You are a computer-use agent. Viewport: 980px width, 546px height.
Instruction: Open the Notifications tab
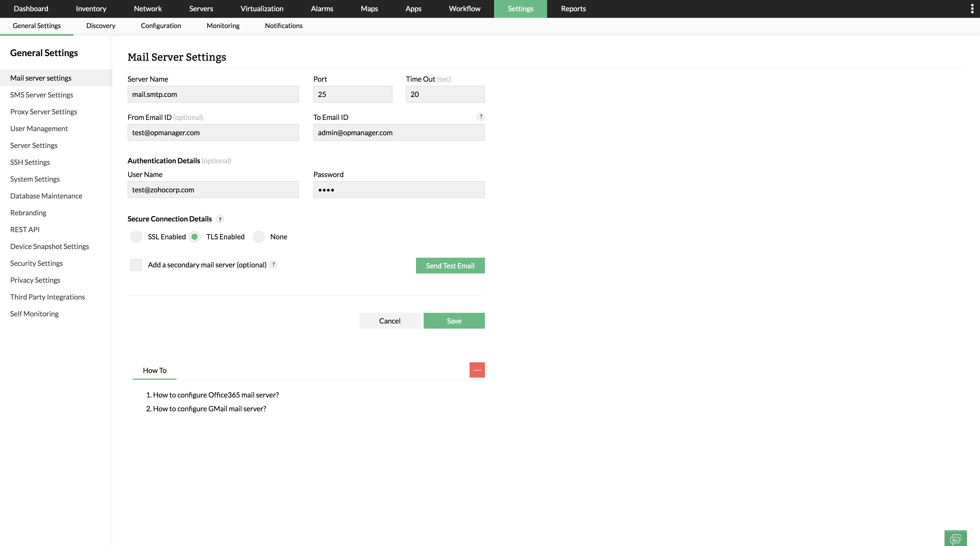(284, 26)
